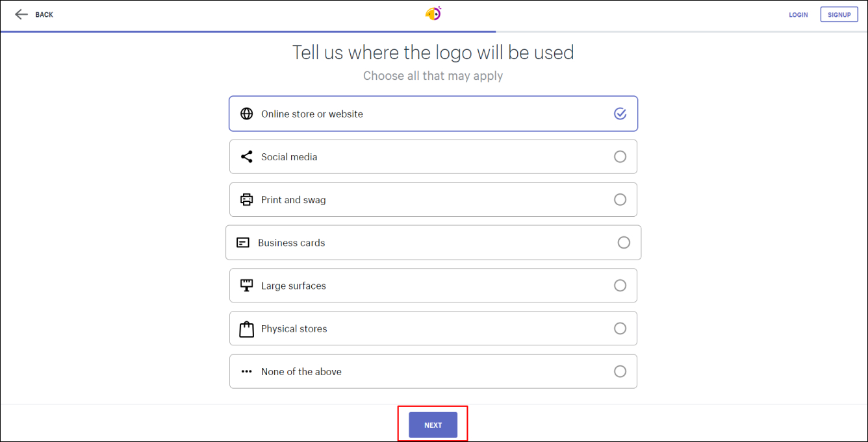
Task: Click the billboard icon for Large surfaces
Action: (x=246, y=285)
